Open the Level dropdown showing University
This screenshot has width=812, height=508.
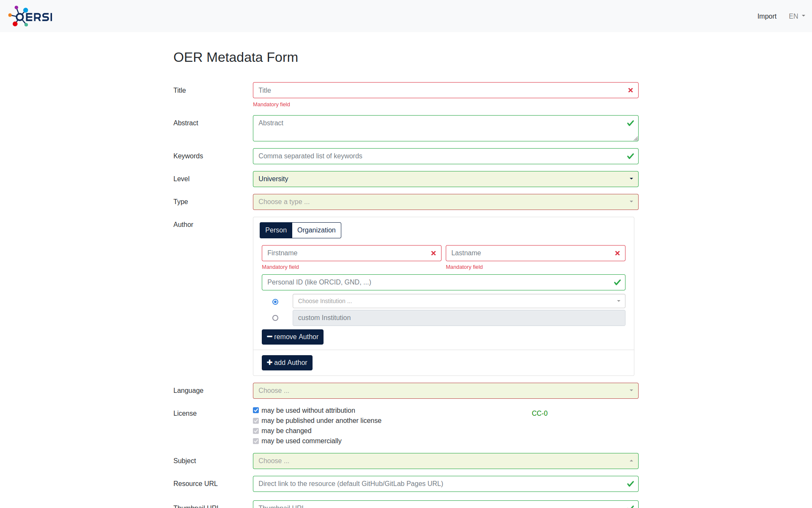(x=445, y=179)
